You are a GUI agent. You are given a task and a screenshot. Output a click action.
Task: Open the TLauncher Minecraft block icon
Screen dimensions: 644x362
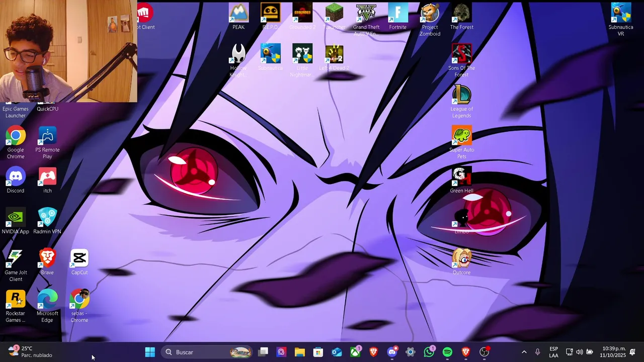pyautogui.click(x=334, y=16)
